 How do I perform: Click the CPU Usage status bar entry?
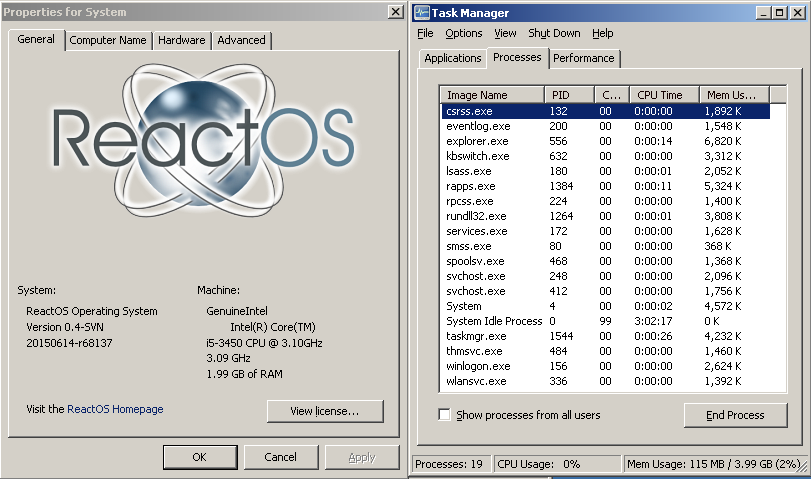point(558,464)
